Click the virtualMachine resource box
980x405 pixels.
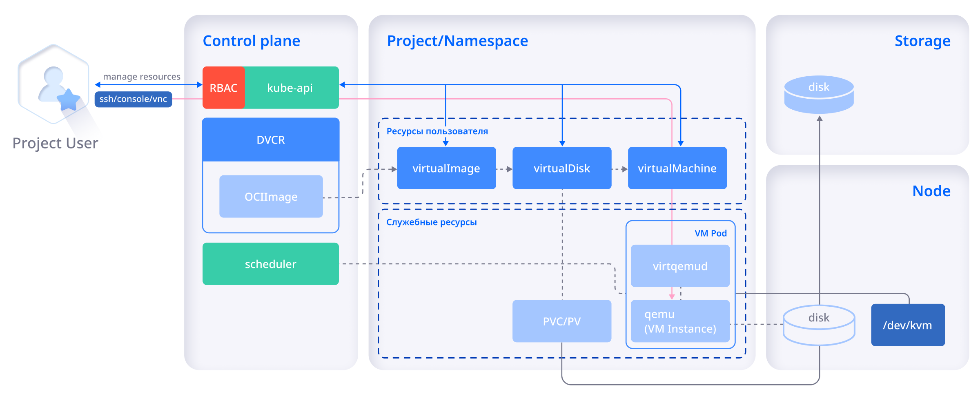click(x=677, y=168)
